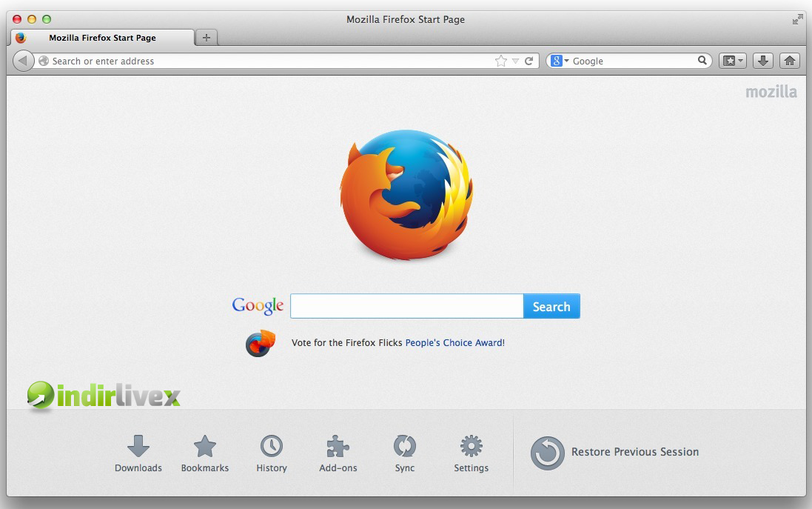
Task: Open Downloads from the bottom launcher
Action: click(138, 453)
